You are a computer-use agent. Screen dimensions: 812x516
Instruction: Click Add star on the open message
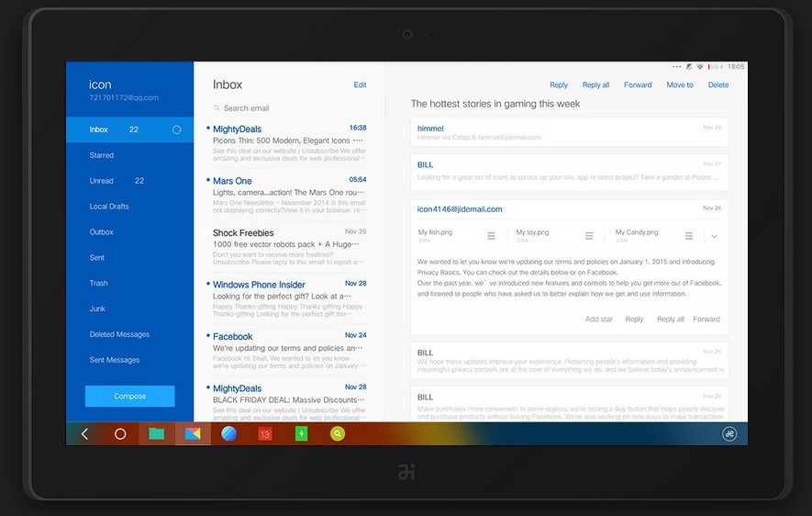[x=598, y=320]
